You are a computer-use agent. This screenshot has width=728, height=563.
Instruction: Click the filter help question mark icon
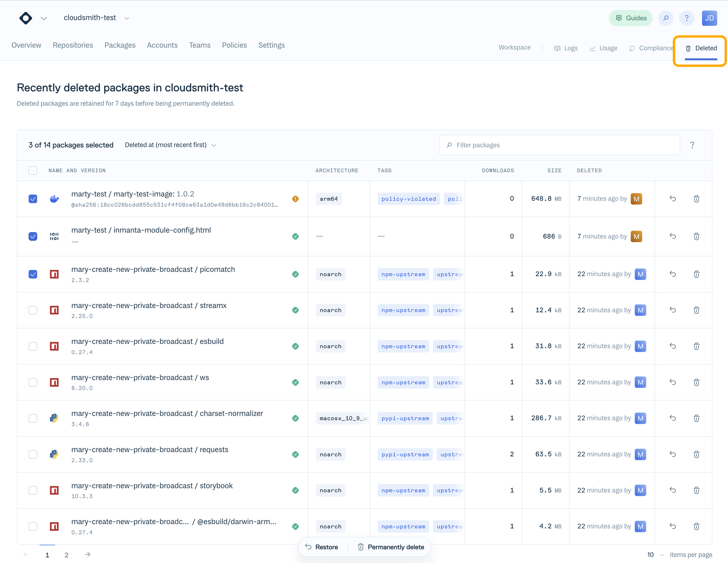click(692, 145)
